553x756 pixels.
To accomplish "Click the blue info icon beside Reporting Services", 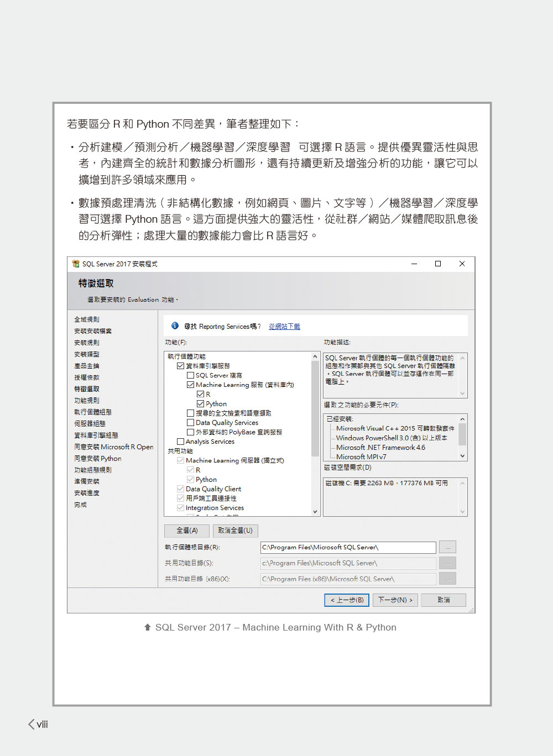I will (175, 326).
